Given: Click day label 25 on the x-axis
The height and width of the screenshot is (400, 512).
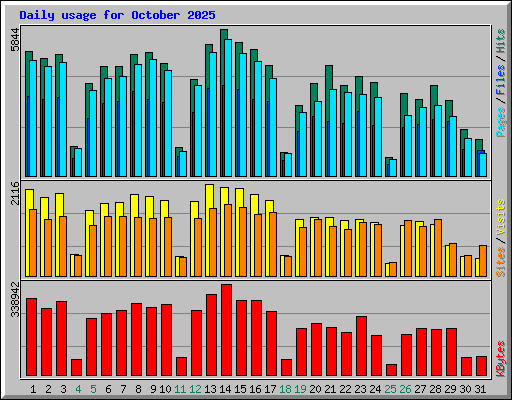Looking at the screenshot, I should [x=390, y=389].
